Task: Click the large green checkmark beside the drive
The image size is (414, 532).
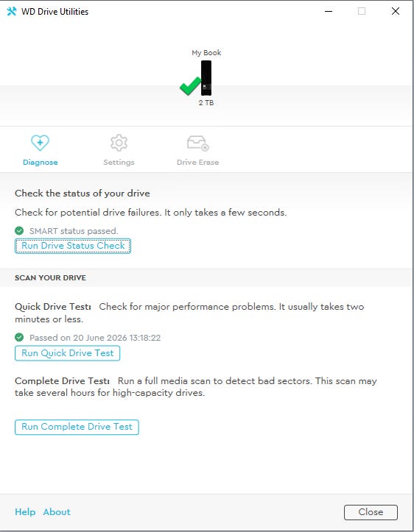Action: point(190,85)
